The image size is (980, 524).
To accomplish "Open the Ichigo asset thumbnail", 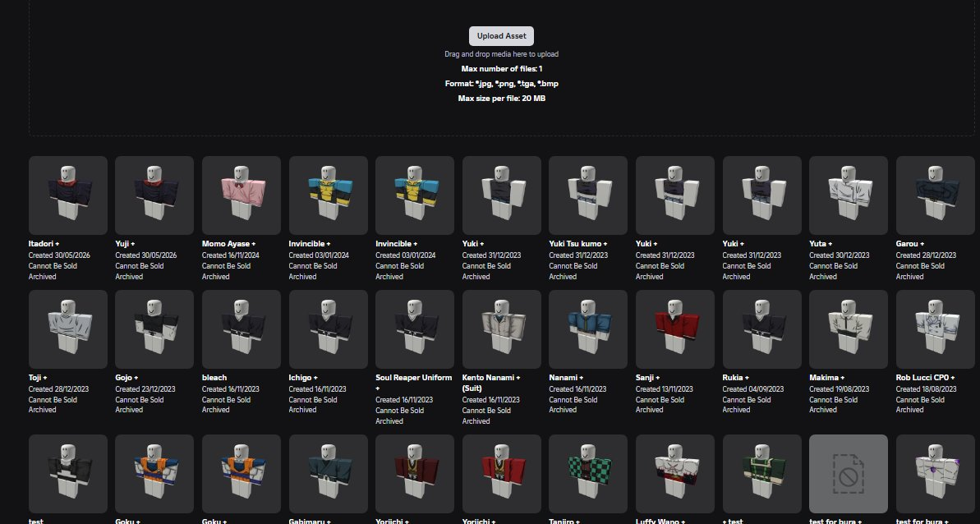I will 328,329.
